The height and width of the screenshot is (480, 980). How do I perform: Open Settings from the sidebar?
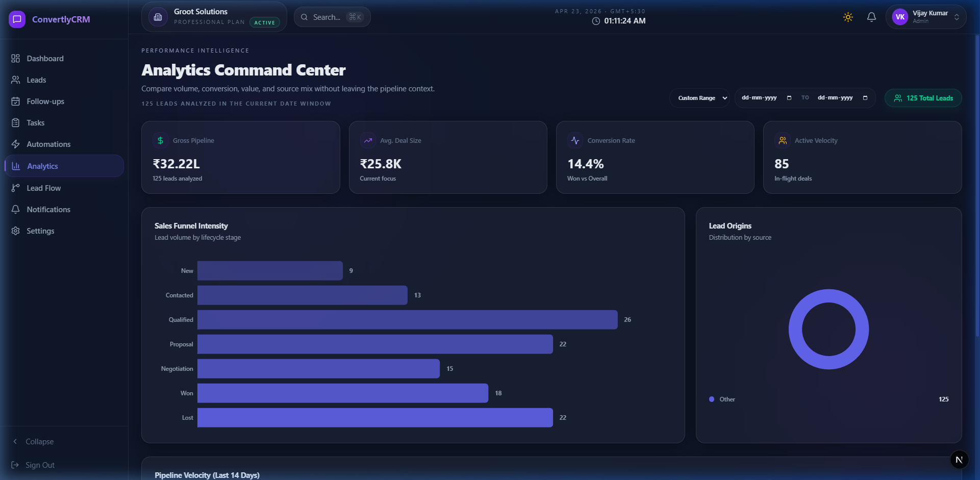41,231
